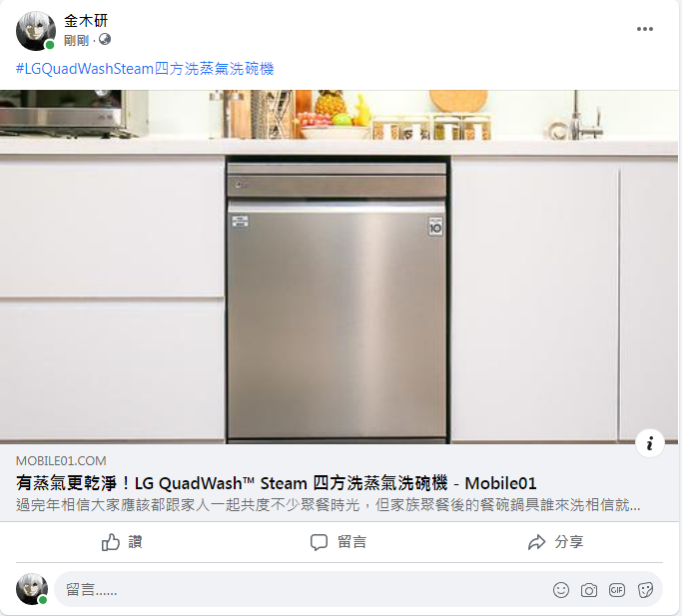Open the three-dot post options menu

(x=645, y=29)
